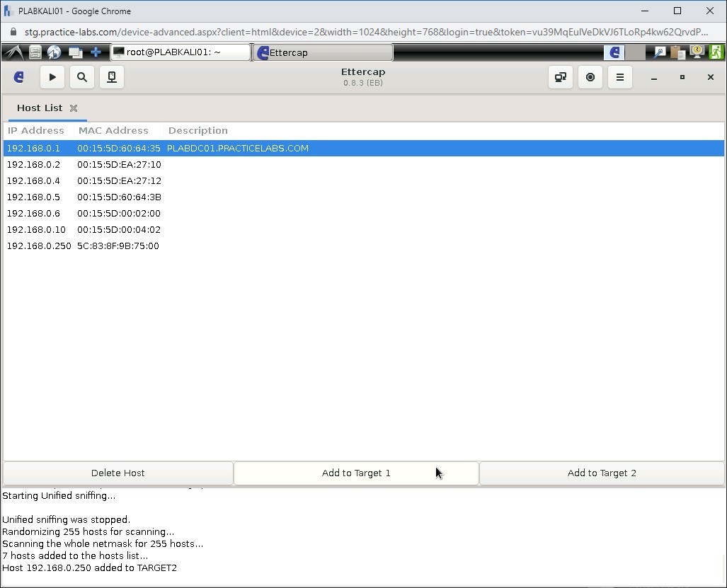Image resolution: width=727 pixels, height=588 pixels.
Task: Open the host scan search icon
Action: tap(82, 77)
